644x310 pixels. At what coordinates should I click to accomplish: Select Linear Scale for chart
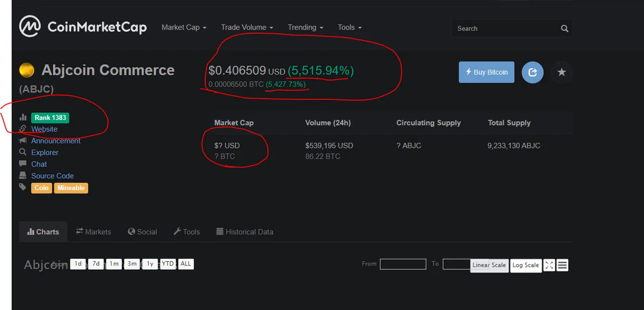(489, 265)
